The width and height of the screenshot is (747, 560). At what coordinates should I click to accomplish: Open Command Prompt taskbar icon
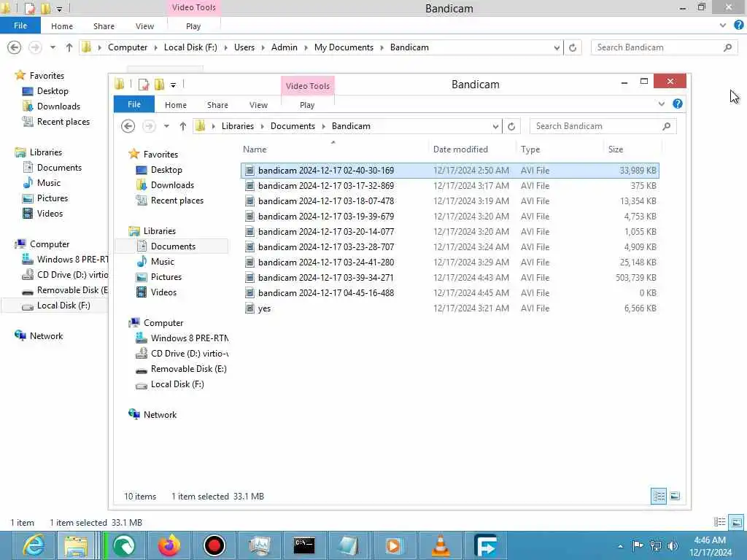click(304, 545)
